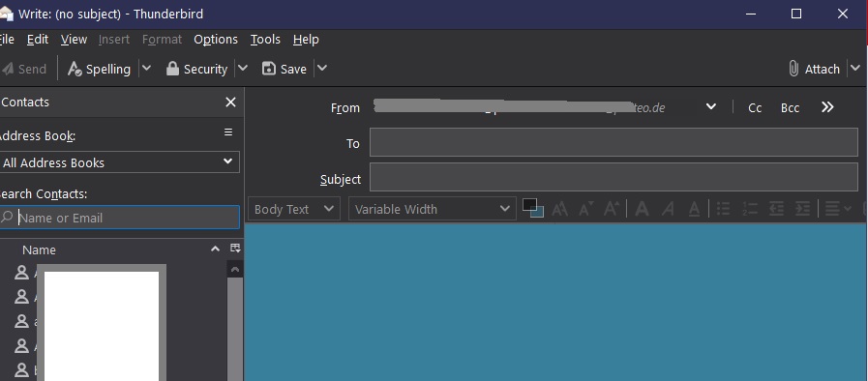Open the Tools menu
Screen dimensions: 868x381
coord(265,40)
